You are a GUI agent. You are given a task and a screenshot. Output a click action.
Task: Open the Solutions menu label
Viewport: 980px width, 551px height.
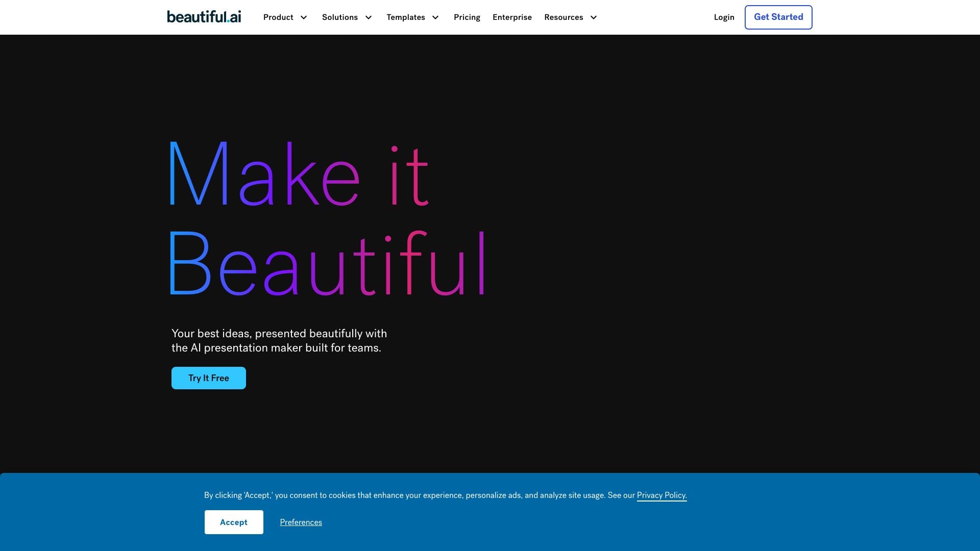[339, 17]
